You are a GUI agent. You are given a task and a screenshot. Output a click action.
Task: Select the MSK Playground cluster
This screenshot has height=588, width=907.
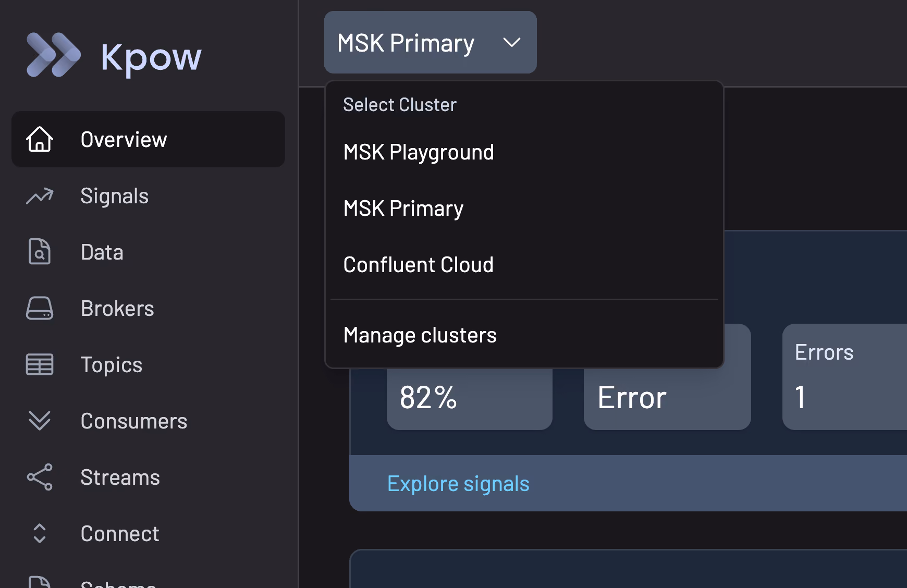tap(524, 152)
